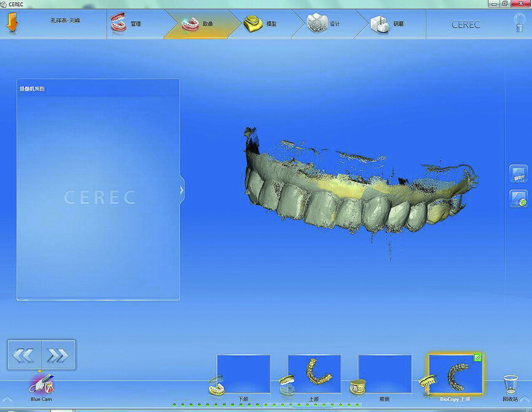Screen dimensions: 532x412
Task: Click the lower right-side tool icon
Action: tap(518, 198)
